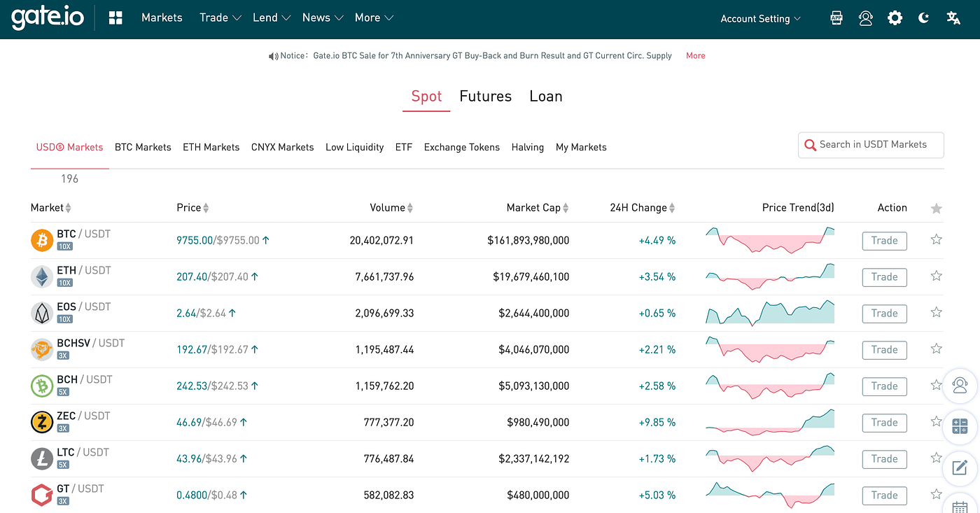Favorite ETH/USDT with star

(937, 276)
